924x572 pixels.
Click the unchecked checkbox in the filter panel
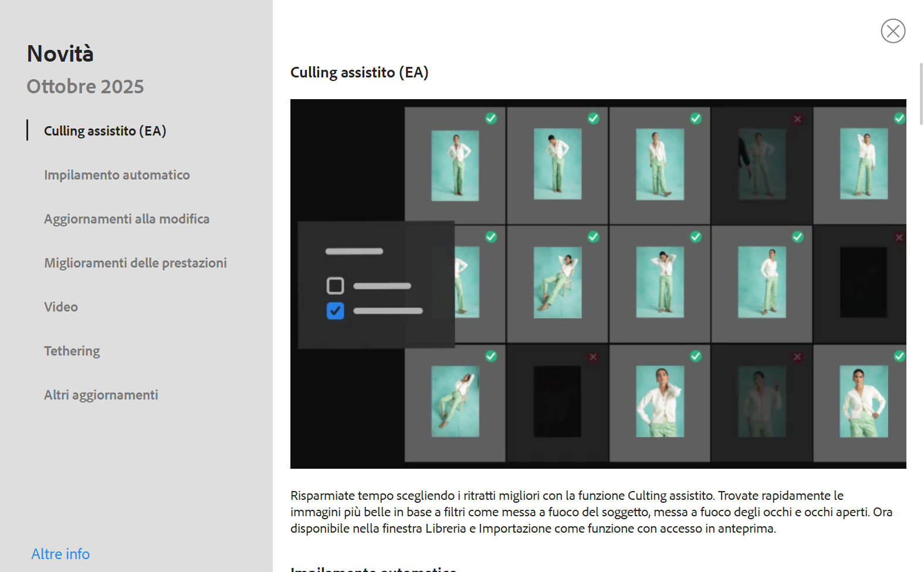pyautogui.click(x=335, y=286)
